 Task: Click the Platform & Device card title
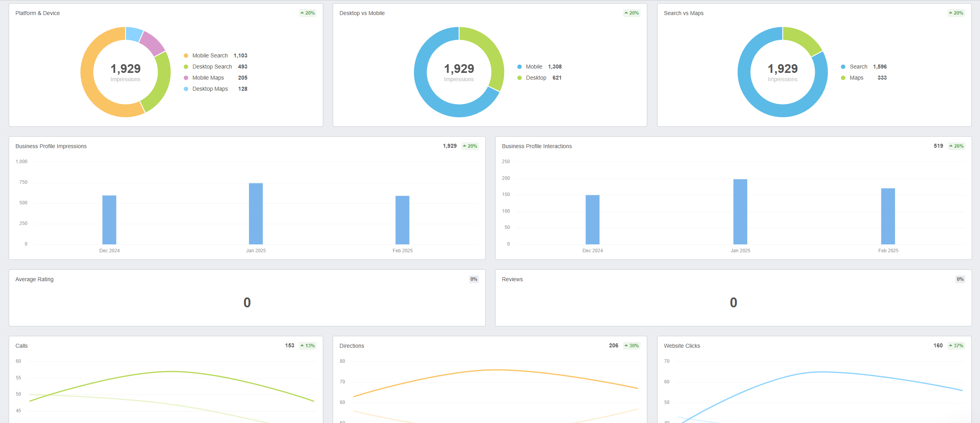coord(38,13)
